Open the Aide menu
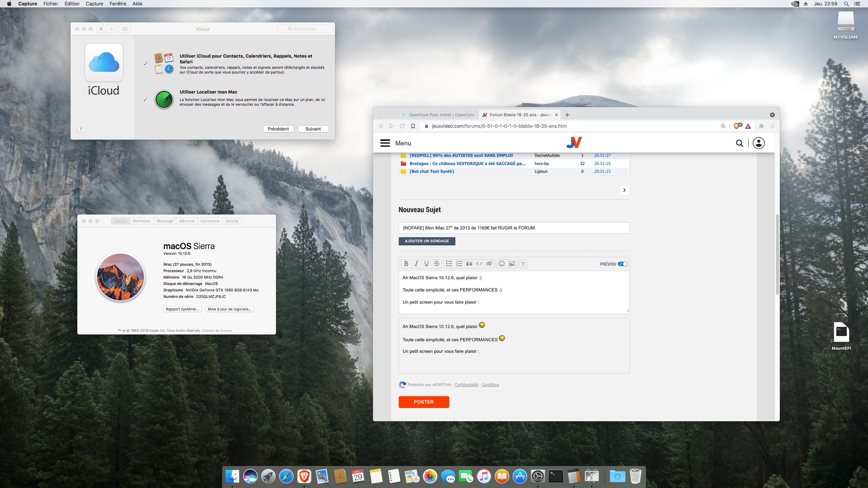The image size is (868, 488). coord(137,4)
